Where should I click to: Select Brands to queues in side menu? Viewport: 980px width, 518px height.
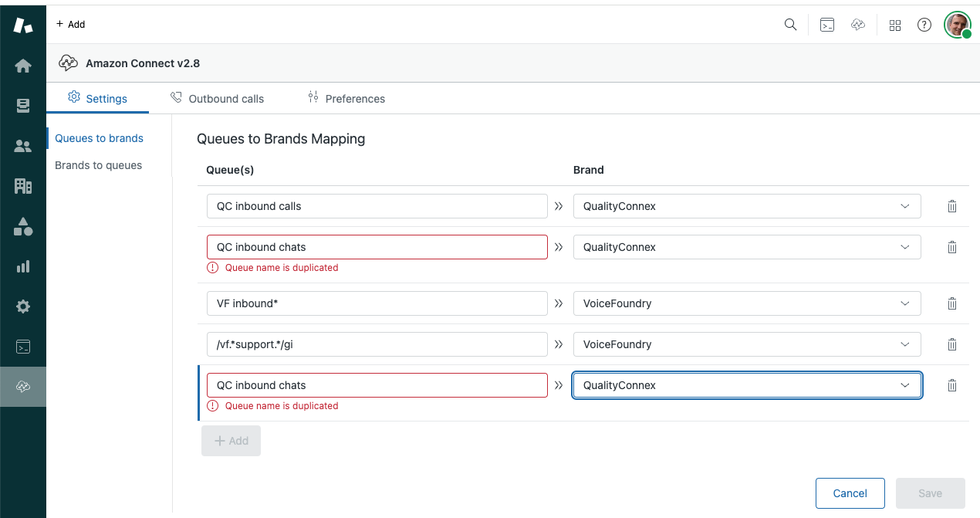tap(98, 165)
